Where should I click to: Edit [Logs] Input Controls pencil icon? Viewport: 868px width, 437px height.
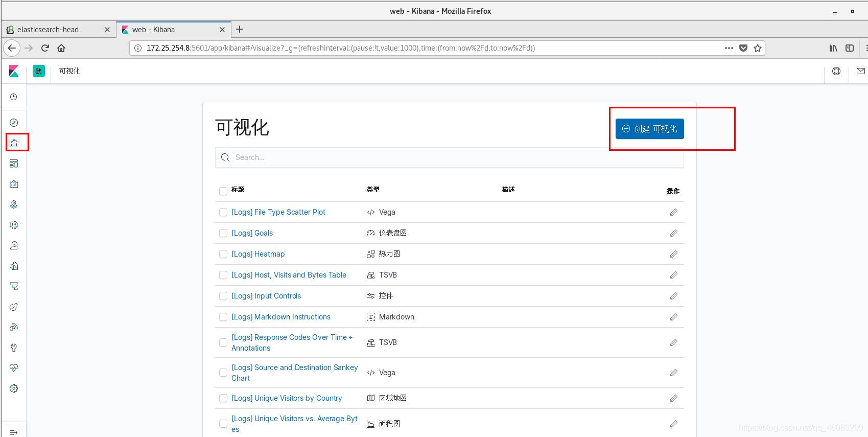pyautogui.click(x=674, y=296)
